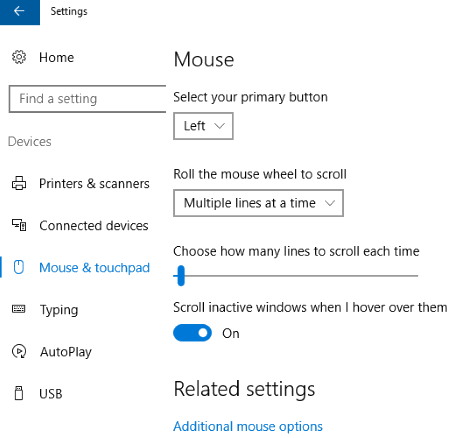Turn off Scroll inactive windows toggle

point(192,333)
